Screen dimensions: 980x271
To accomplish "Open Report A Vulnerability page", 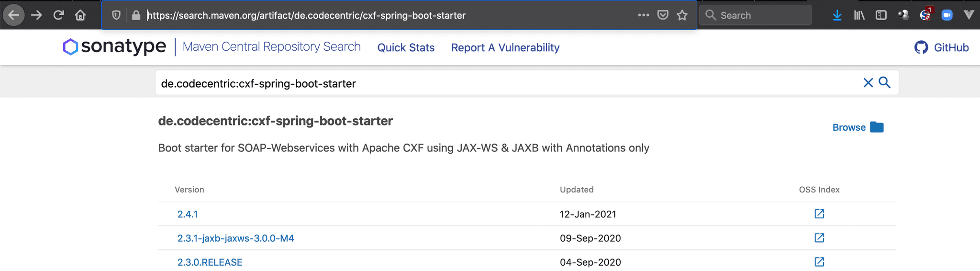I will pos(505,48).
